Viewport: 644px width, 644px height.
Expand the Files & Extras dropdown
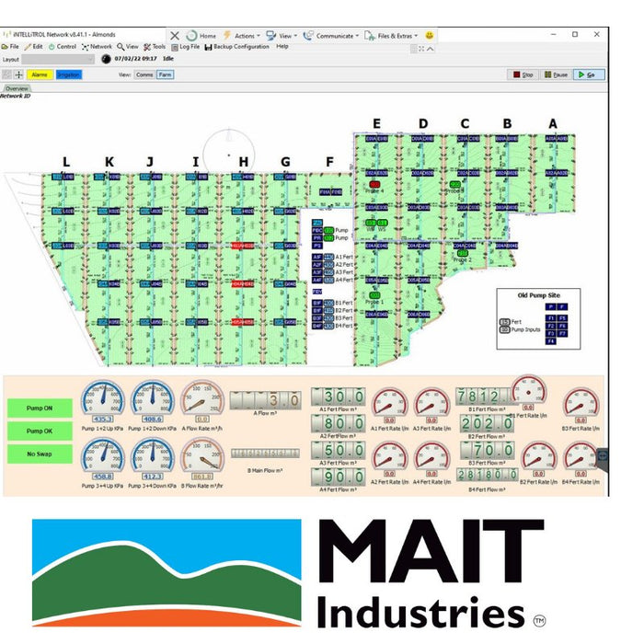tap(391, 36)
